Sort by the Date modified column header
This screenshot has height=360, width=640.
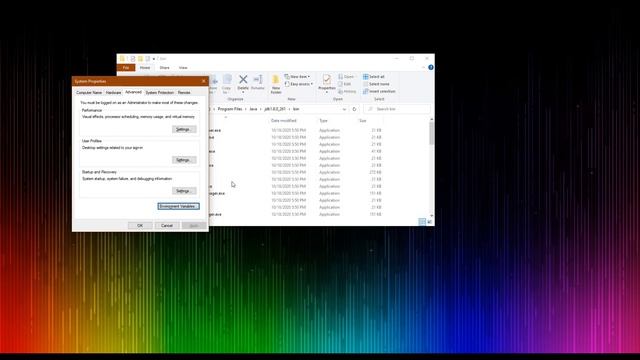293,121
